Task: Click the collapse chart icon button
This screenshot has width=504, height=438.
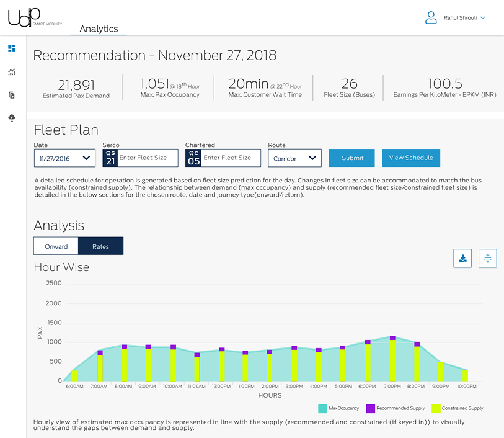Action: (x=488, y=259)
